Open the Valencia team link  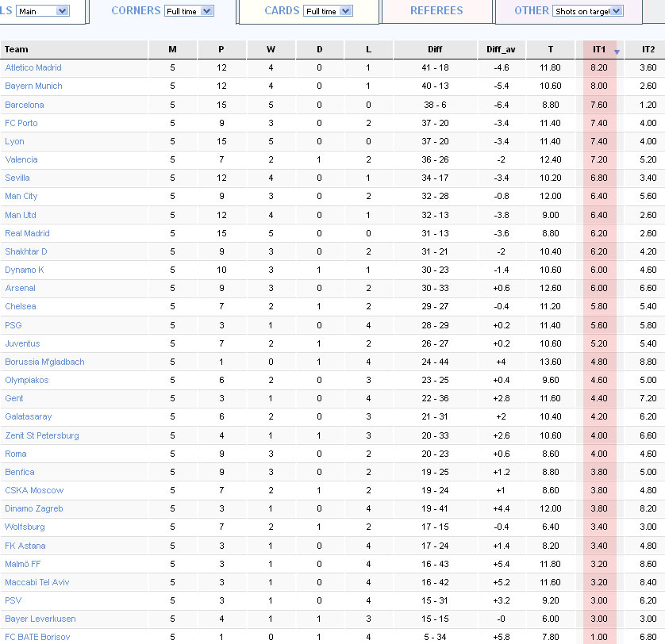(21, 159)
